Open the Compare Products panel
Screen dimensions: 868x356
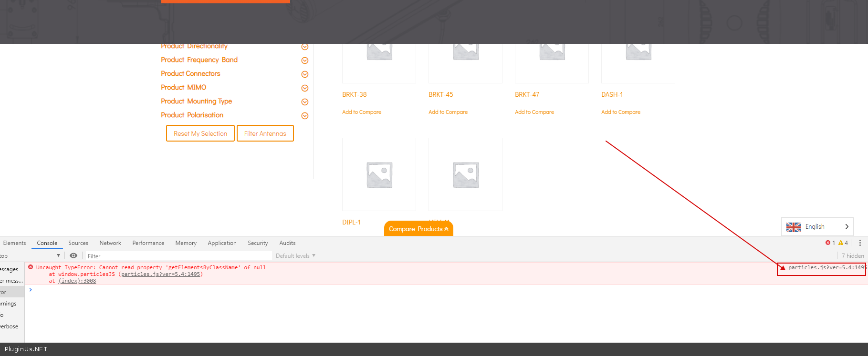coord(418,229)
